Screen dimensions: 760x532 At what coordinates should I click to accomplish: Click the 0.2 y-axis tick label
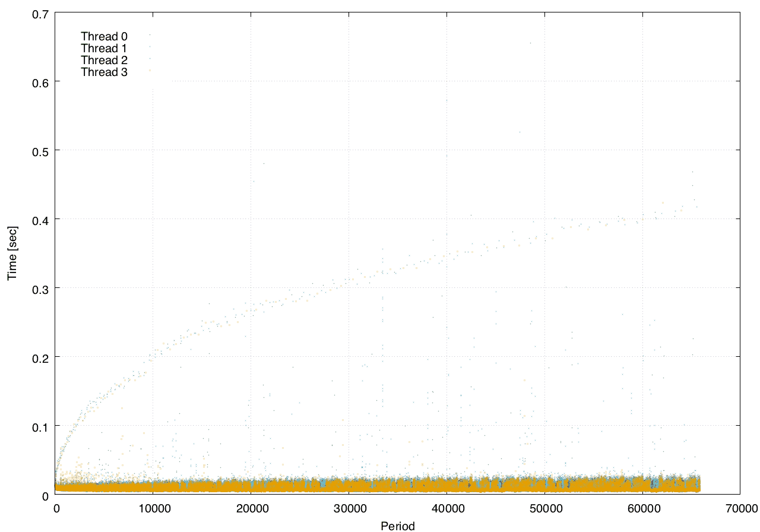(x=39, y=357)
